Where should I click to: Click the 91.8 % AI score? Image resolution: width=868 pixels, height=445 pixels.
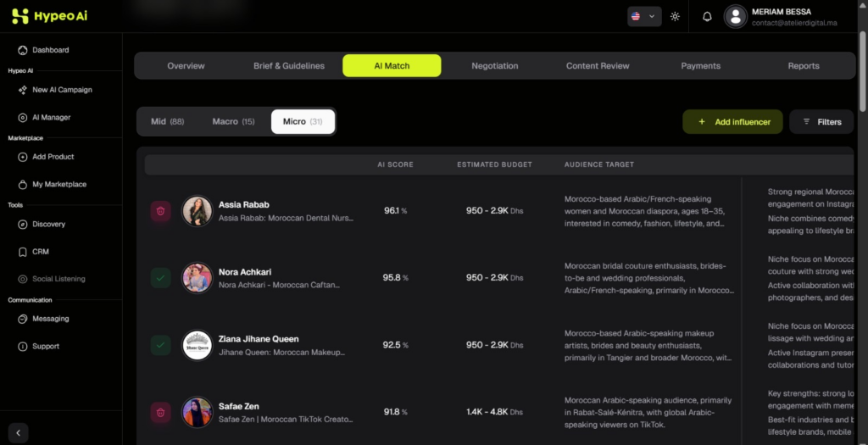click(395, 412)
